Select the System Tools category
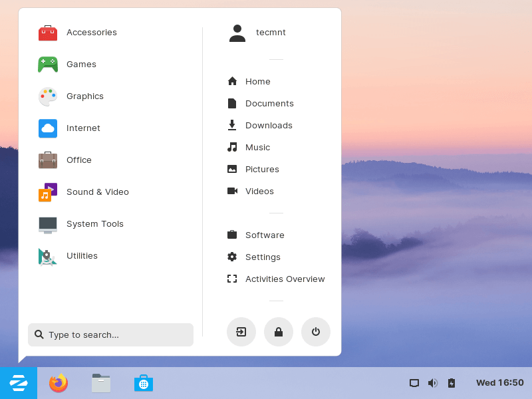532x399 pixels. (94, 224)
